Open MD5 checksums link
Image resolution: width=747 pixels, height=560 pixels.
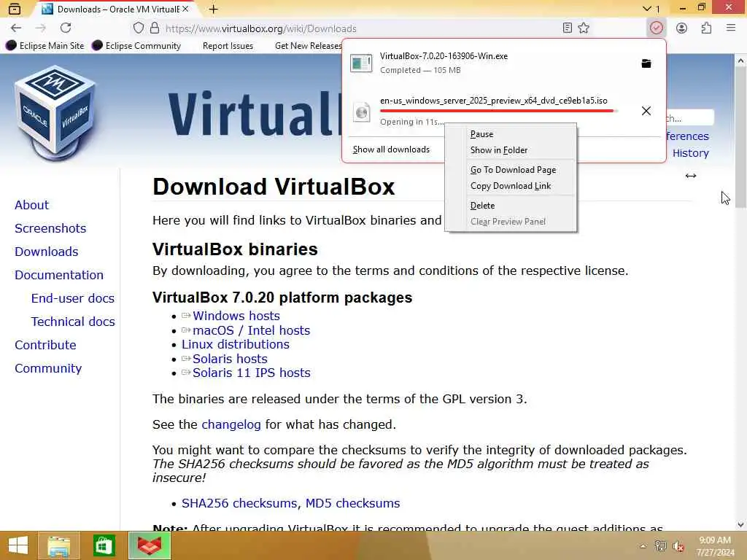point(352,503)
